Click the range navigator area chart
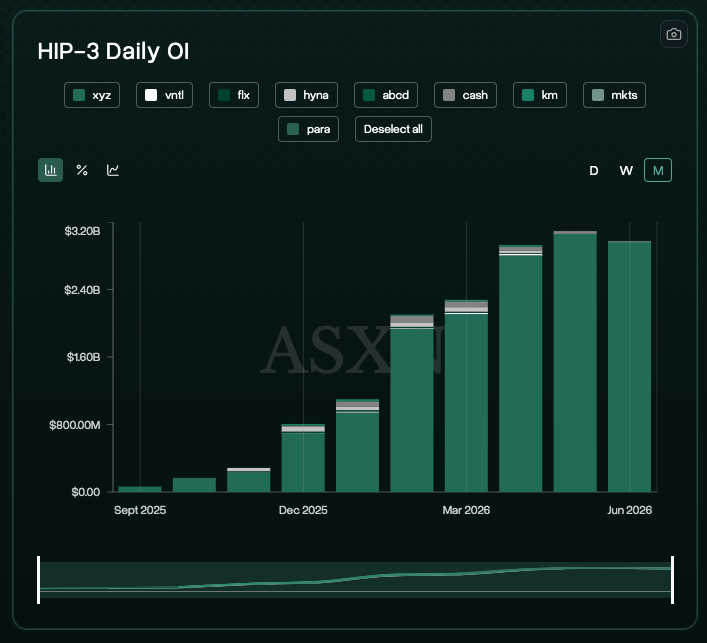This screenshot has width=707, height=643. point(355,580)
